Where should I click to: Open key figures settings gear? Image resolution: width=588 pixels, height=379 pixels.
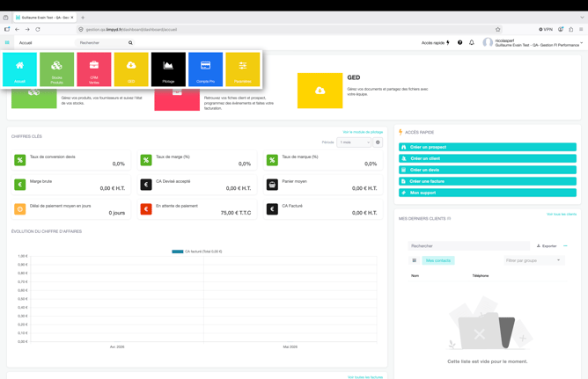coord(378,142)
